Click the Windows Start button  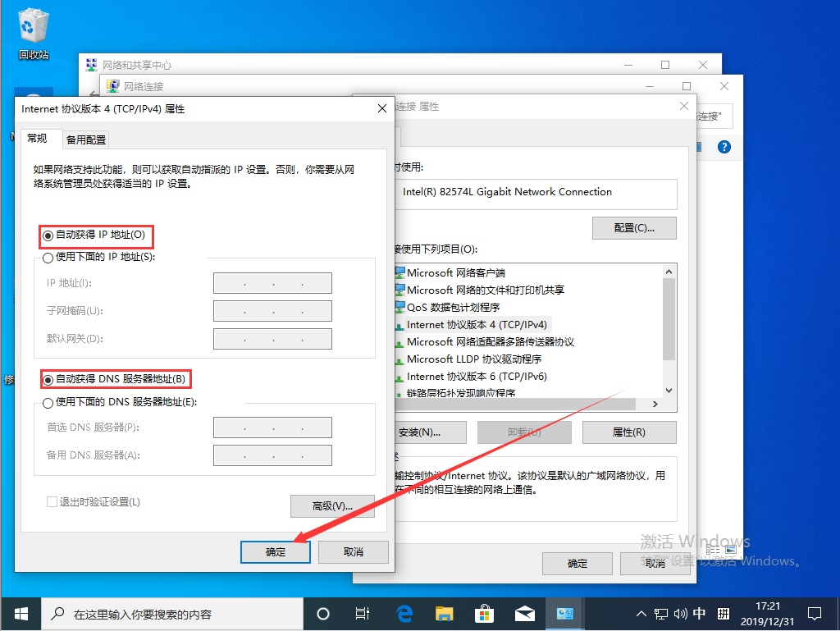click(21, 613)
